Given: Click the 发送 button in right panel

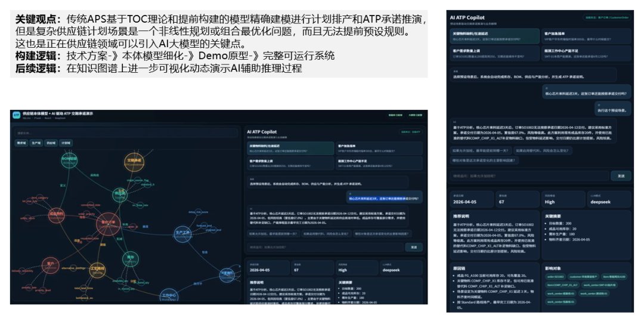Looking at the screenshot, I should (x=621, y=176).
